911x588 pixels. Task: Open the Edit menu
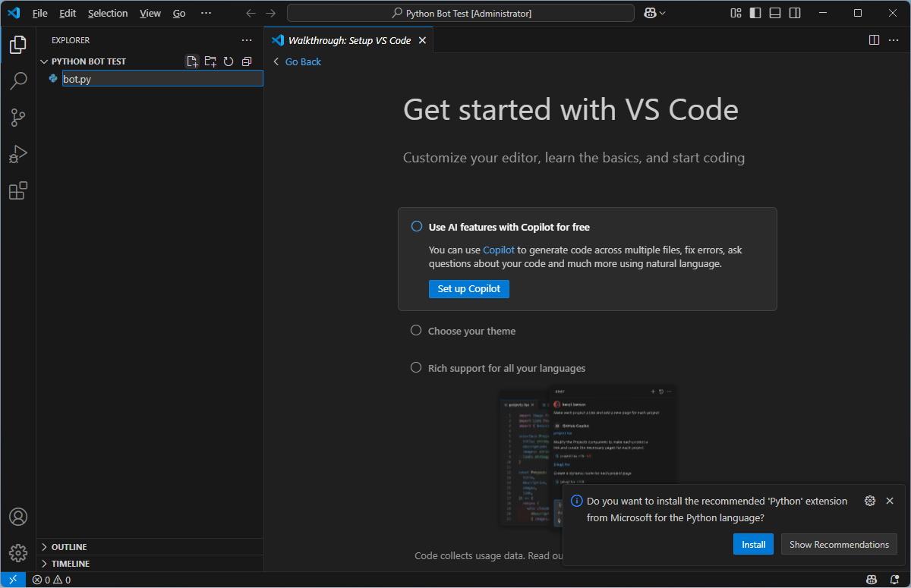point(68,13)
